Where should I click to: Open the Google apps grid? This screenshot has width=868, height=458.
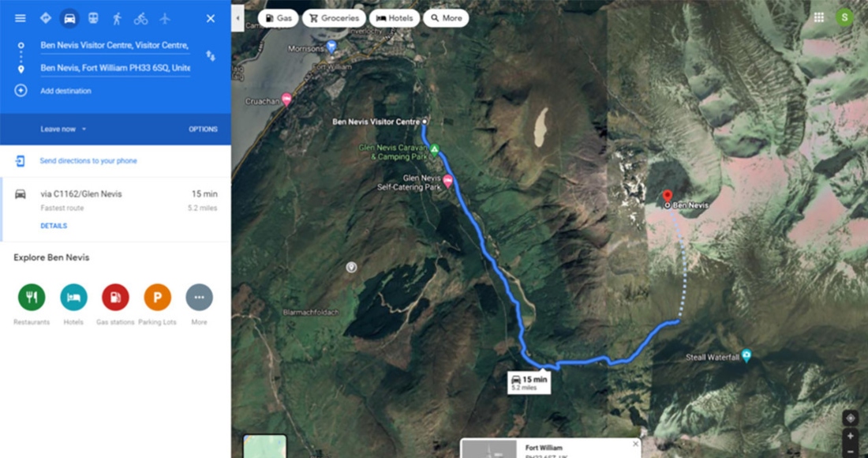(819, 17)
